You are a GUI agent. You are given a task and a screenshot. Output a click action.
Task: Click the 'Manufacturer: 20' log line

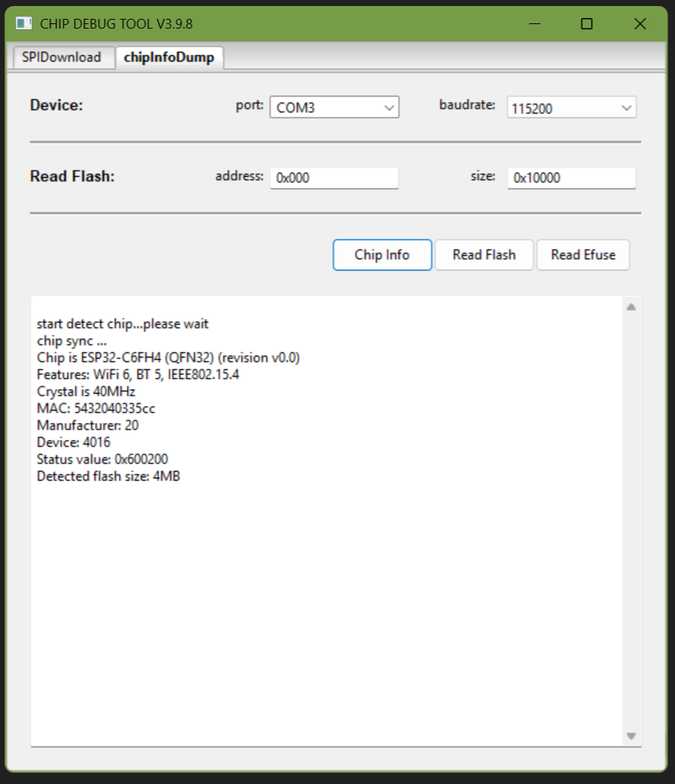pyautogui.click(x=87, y=426)
